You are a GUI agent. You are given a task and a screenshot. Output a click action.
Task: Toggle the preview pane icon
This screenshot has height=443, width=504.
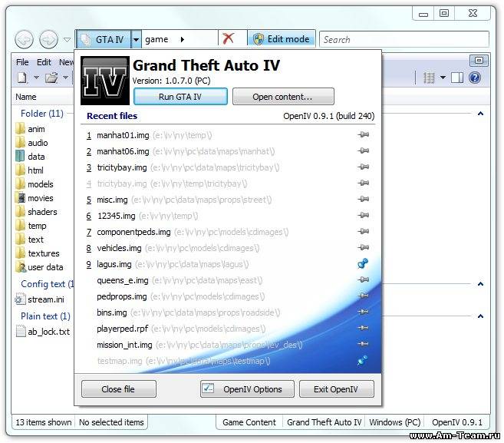pyautogui.click(x=457, y=78)
